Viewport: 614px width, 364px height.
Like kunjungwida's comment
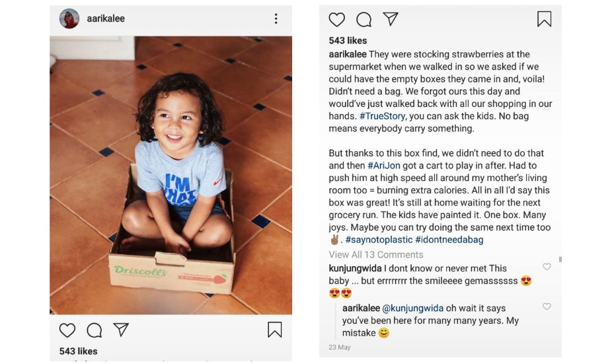[547, 267]
